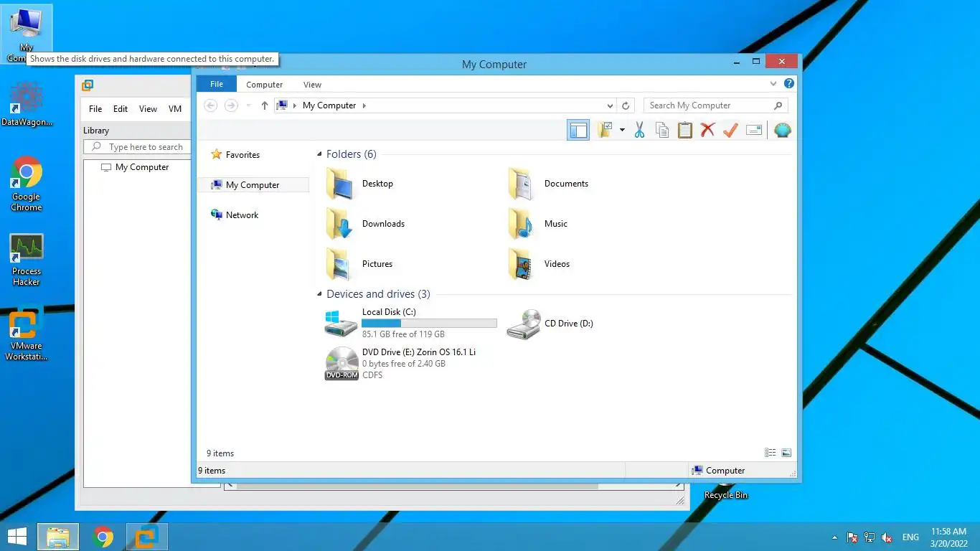Open File menu in VMware window
Image resolution: width=980 pixels, height=551 pixels.
click(x=95, y=109)
